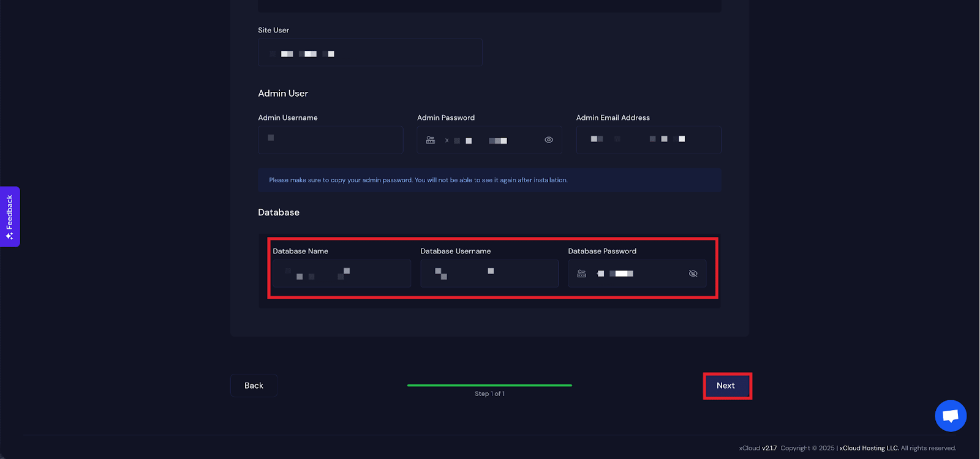Open the Feedback side tab

(x=10, y=217)
